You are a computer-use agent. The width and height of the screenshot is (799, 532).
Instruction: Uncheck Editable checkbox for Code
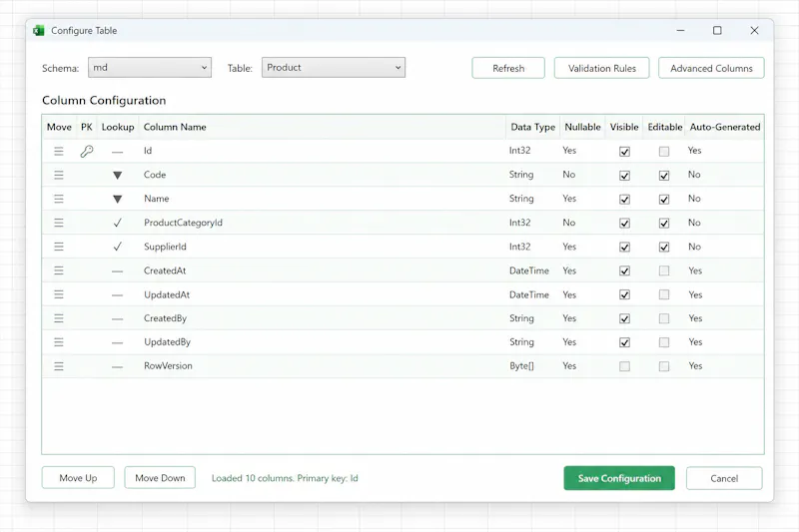tap(664, 176)
